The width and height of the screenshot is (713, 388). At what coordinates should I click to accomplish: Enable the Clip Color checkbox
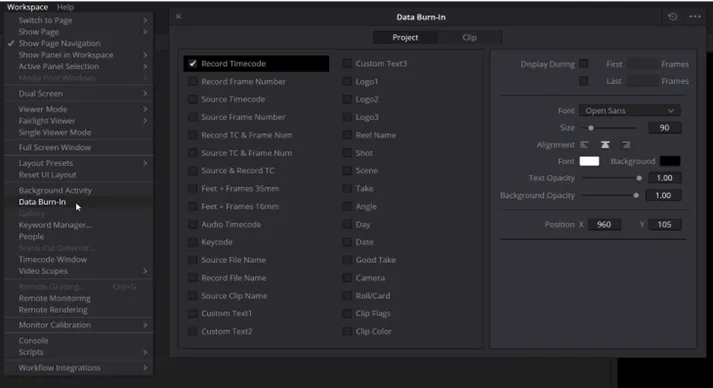347,331
